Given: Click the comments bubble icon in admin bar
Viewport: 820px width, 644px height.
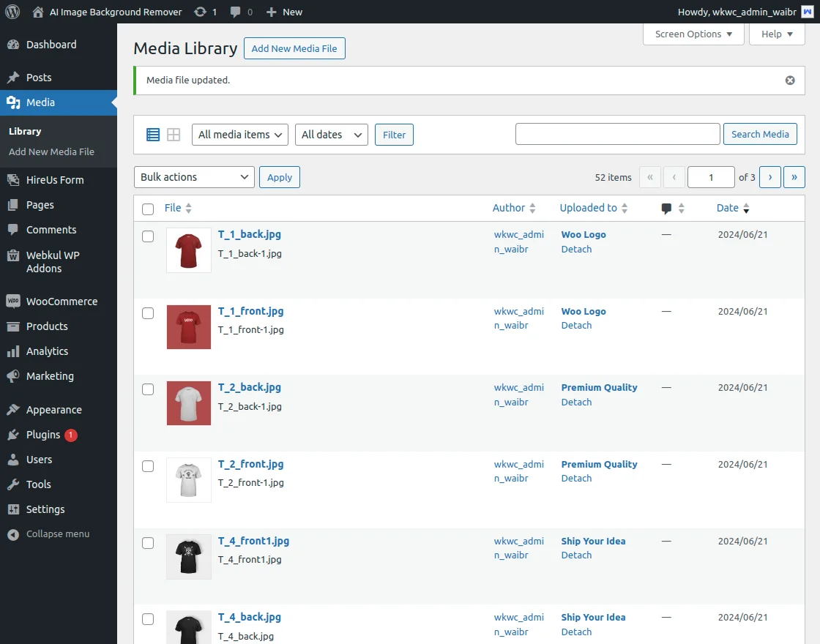Looking at the screenshot, I should tap(236, 12).
